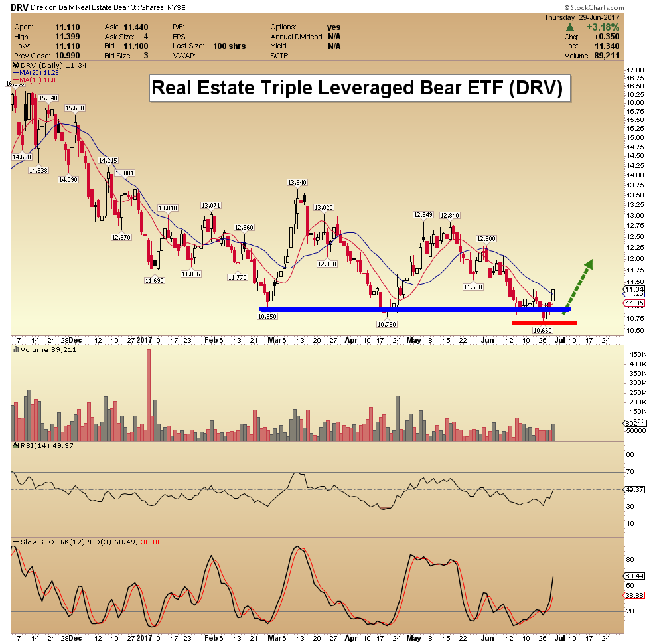This screenshot has height=644, width=657.
Task: Click the 14.090 price low label
Action: [68, 179]
